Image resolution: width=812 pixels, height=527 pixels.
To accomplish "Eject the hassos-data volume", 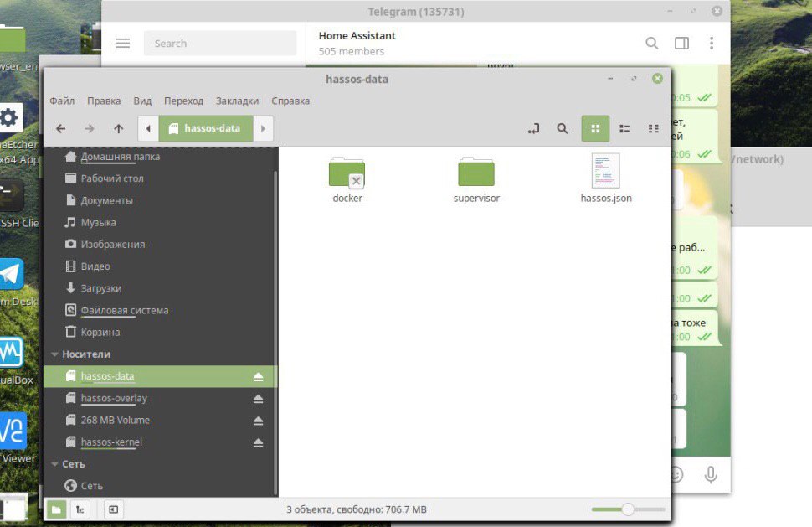I will [x=259, y=377].
